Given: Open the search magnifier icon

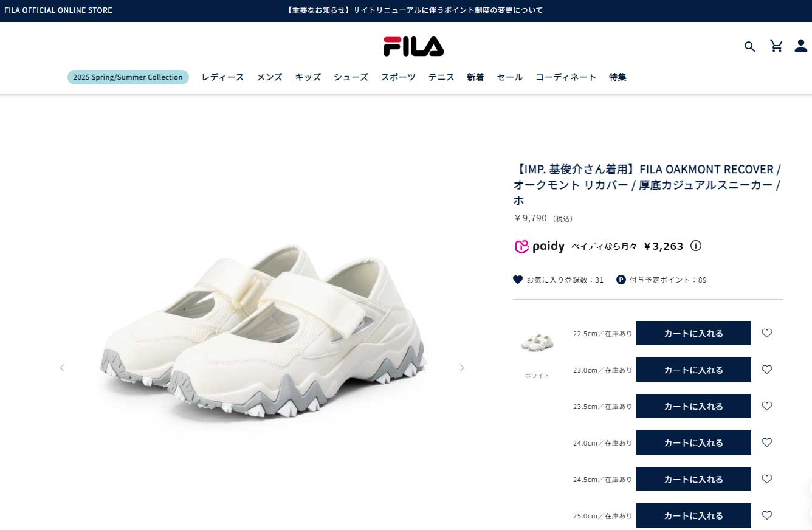Looking at the screenshot, I should pyautogui.click(x=749, y=46).
